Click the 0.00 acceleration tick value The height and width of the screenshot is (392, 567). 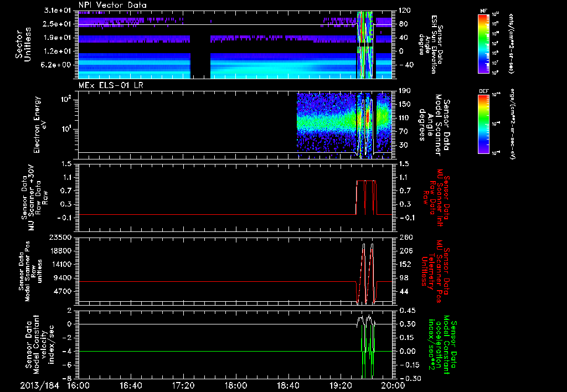[x=407, y=352]
